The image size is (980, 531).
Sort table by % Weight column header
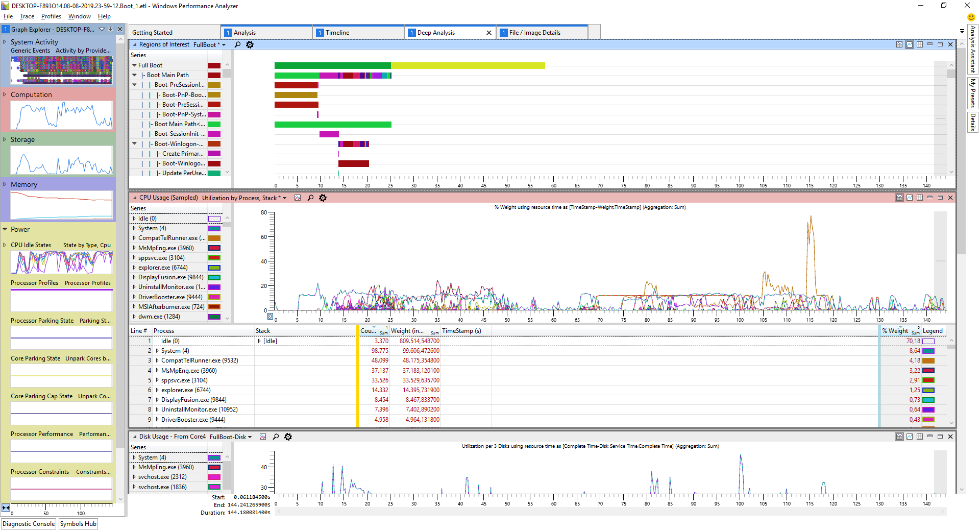tap(901, 331)
